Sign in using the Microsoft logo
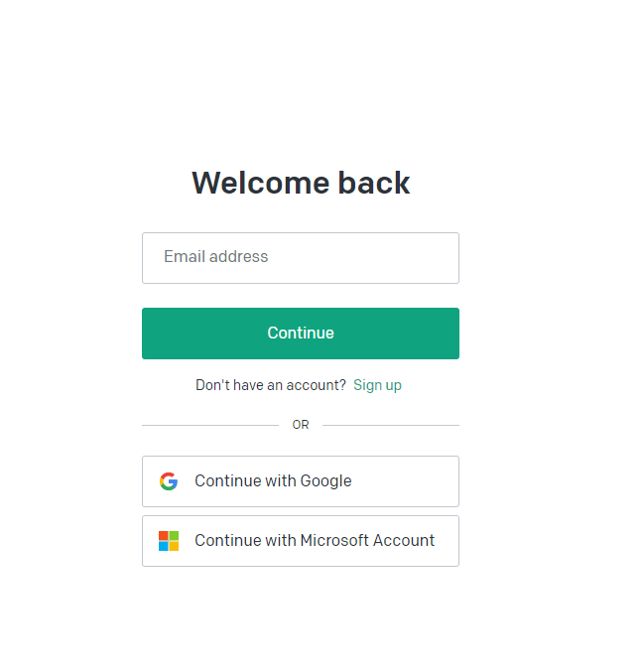 pos(169,541)
